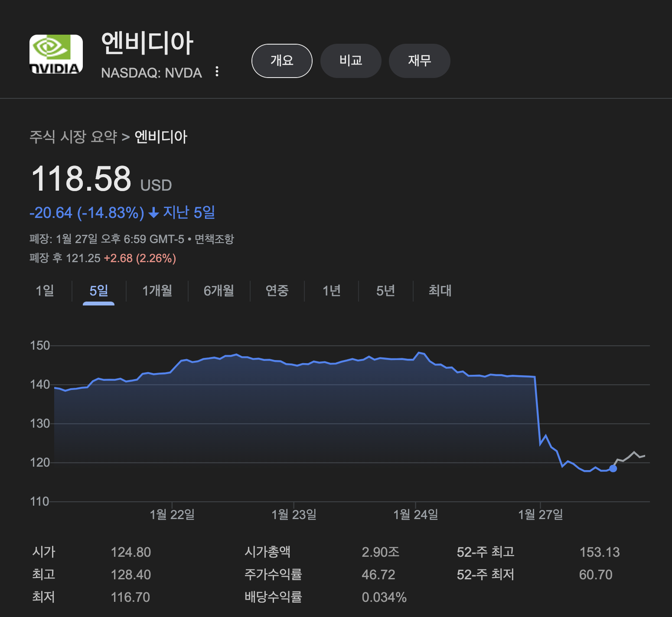Click the 엔비디아 breadcrumb text
The width and height of the screenshot is (672, 617).
tap(161, 137)
